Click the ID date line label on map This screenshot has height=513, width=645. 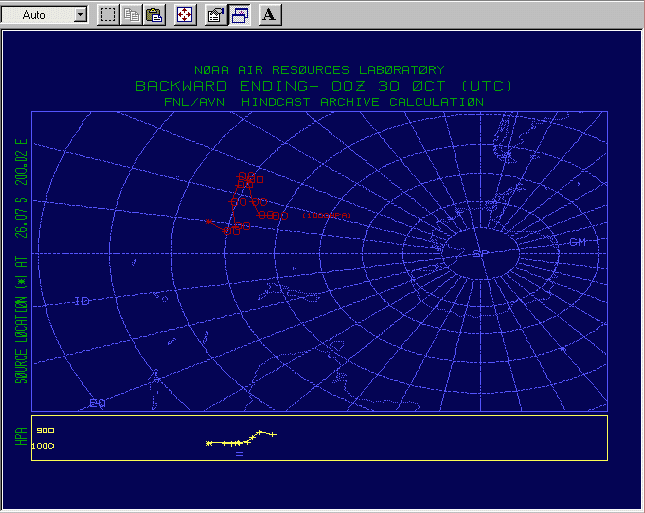pos(82,301)
